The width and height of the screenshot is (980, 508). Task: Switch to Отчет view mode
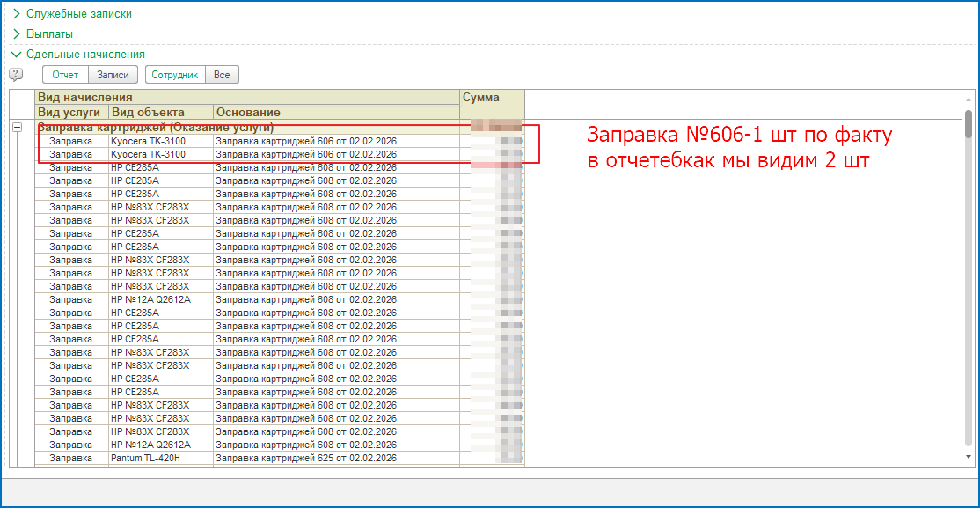(65, 75)
